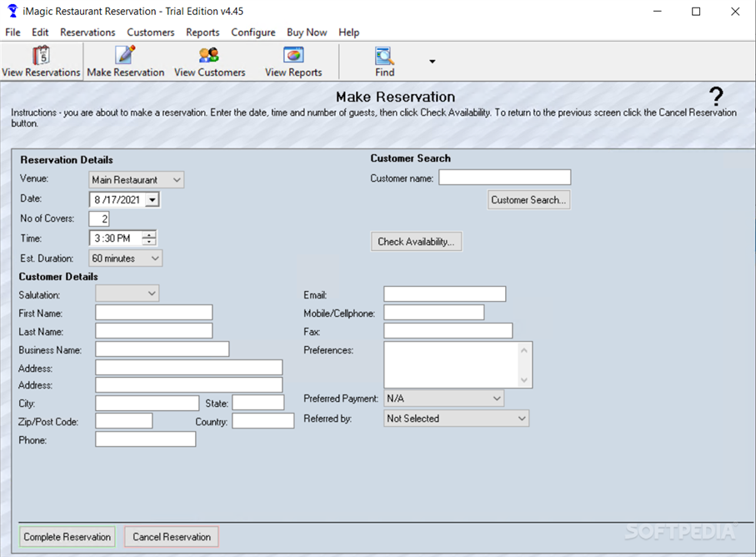Viewport: 756px width, 557px height.
Task: Click the First Name field
Action: coord(154,313)
